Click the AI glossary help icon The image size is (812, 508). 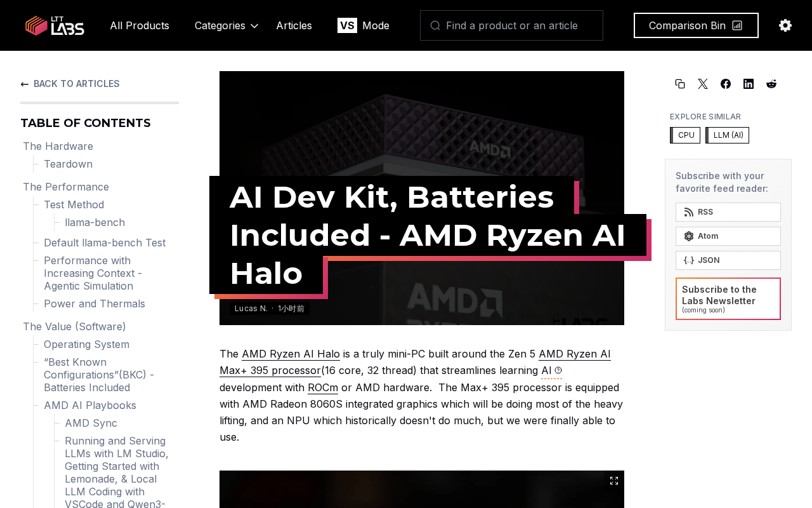coord(558,370)
